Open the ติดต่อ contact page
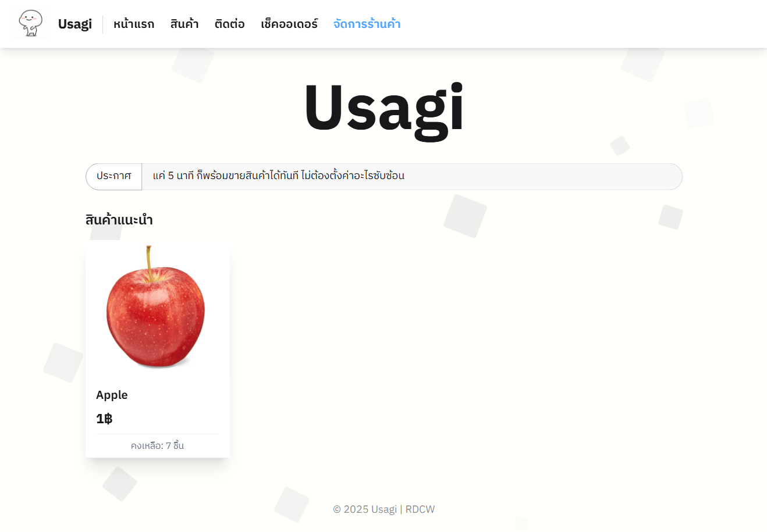This screenshot has width=767, height=532. click(229, 24)
